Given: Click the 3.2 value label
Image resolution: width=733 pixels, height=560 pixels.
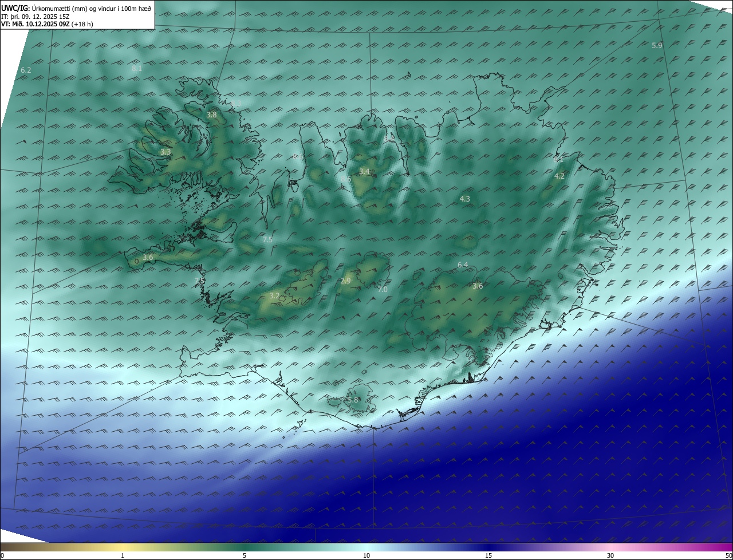Looking at the screenshot, I should point(274,295).
